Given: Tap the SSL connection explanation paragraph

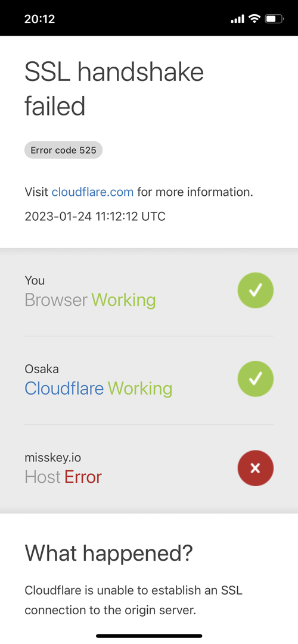Looking at the screenshot, I should [134, 601].
